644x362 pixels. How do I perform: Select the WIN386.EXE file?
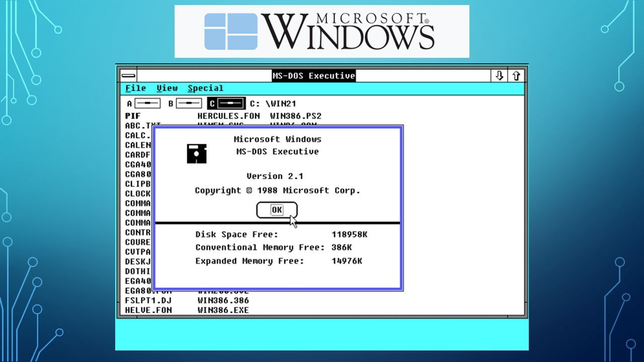(x=223, y=310)
